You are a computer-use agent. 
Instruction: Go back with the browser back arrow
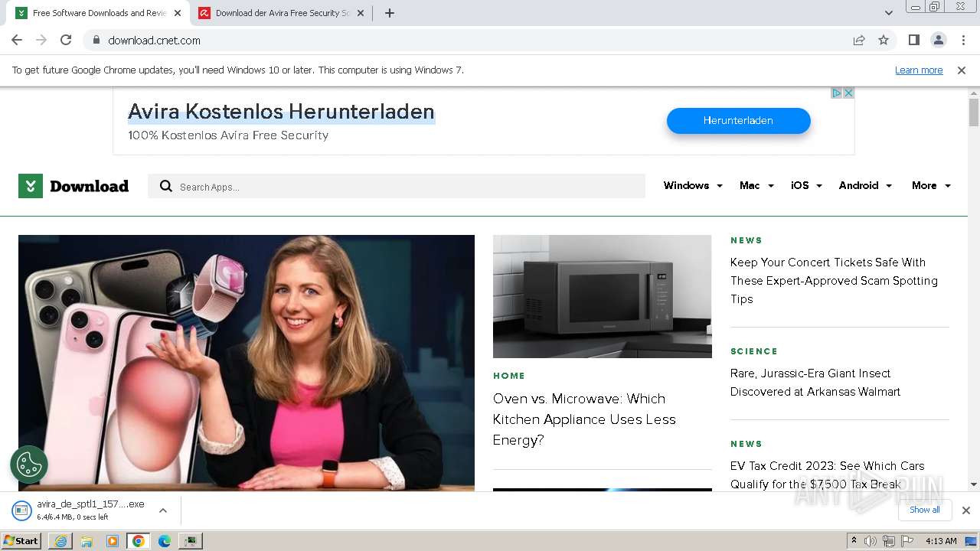click(x=17, y=40)
